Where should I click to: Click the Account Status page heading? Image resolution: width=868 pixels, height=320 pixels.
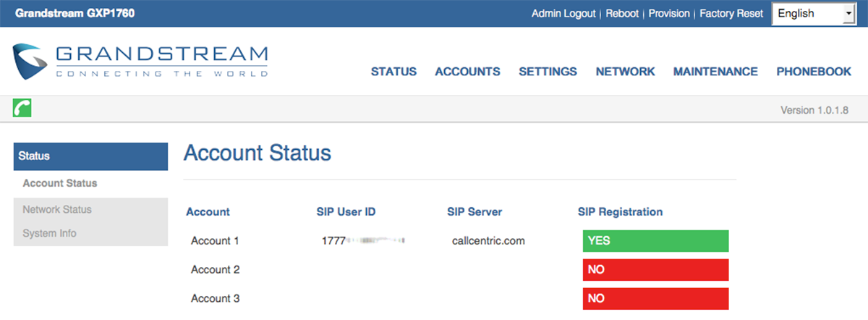coord(258,153)
